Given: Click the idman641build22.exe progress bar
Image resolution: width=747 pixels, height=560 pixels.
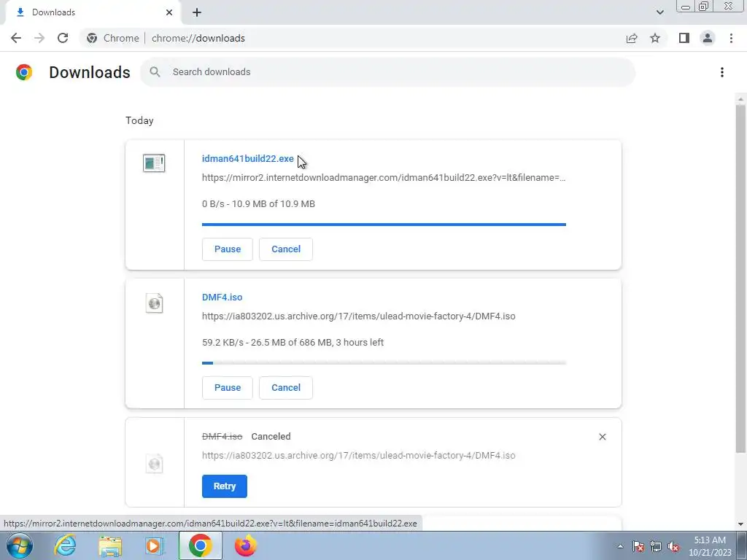Looking at the screenshot, I should tap(384, 225).
